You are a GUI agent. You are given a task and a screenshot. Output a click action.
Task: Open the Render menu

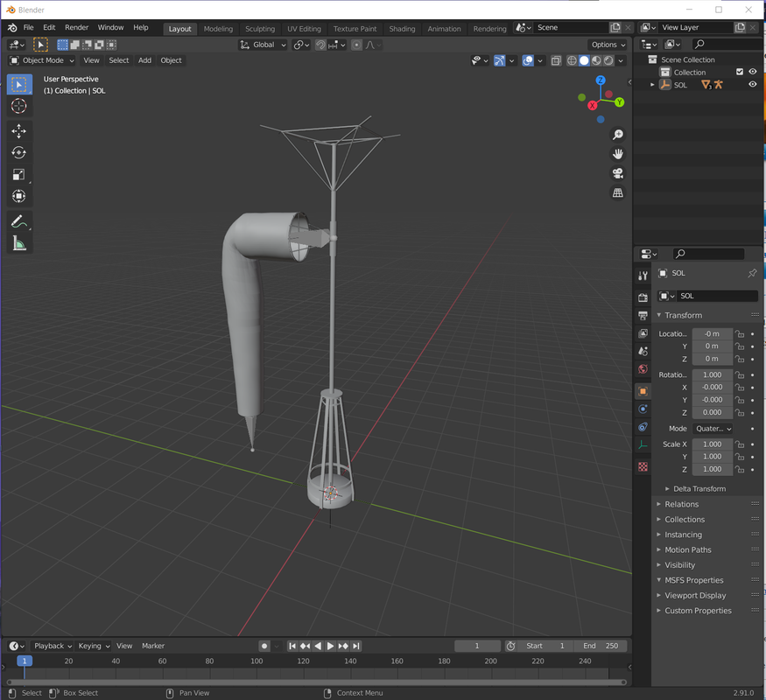(x=76, y=28)
